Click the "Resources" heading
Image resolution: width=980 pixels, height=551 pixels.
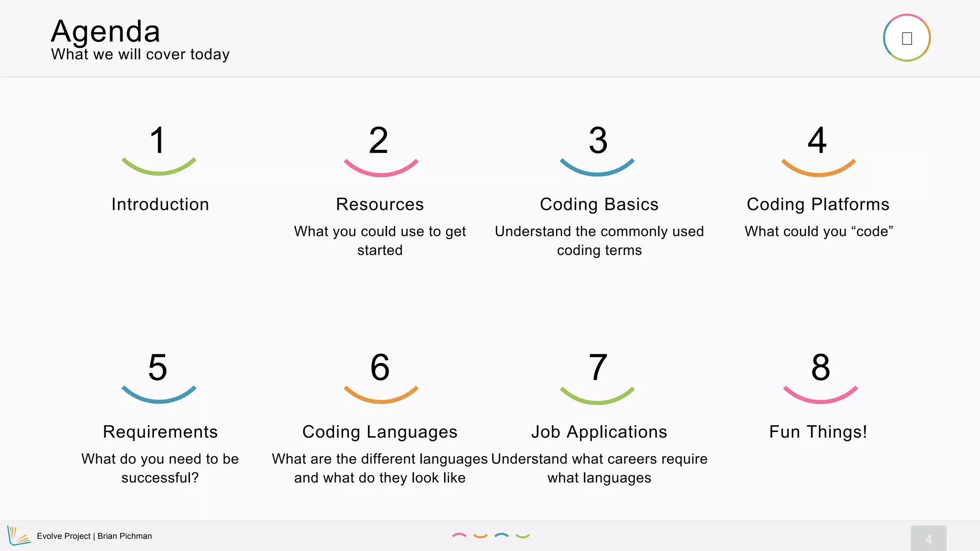point(380,204)
